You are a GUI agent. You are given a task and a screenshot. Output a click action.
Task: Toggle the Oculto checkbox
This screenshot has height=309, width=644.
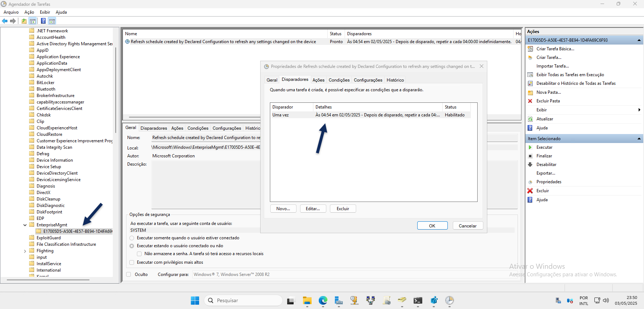[128, 275]
